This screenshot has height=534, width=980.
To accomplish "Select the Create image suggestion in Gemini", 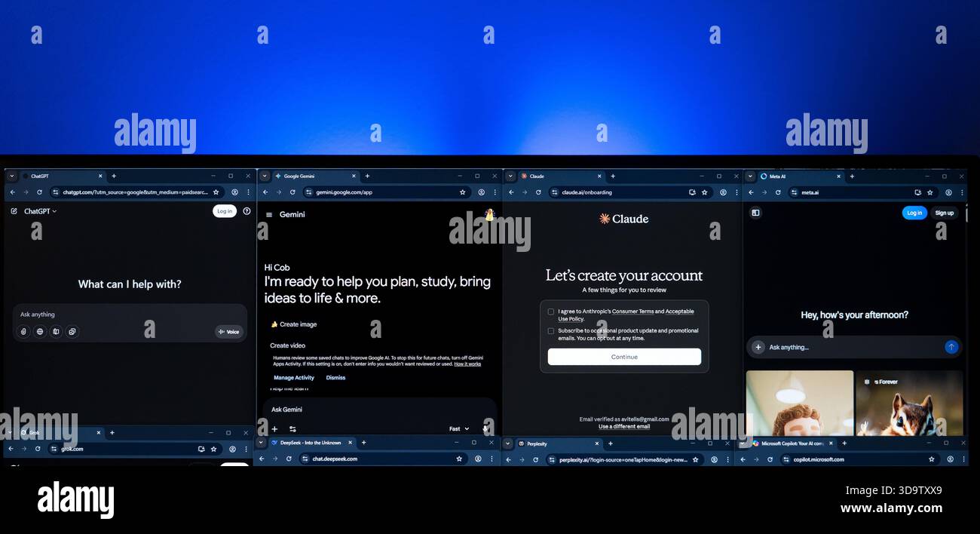I will (294, 324).
